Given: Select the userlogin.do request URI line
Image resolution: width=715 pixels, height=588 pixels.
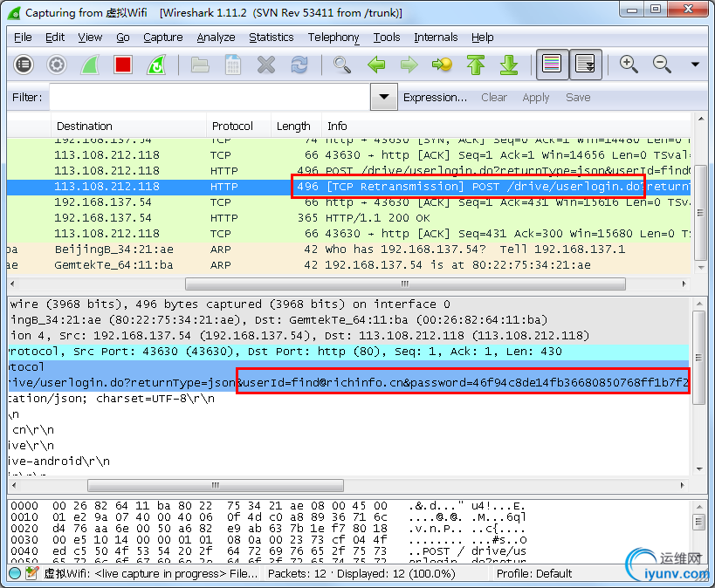Looking at the screenshot, I should (x=349, y=383).
